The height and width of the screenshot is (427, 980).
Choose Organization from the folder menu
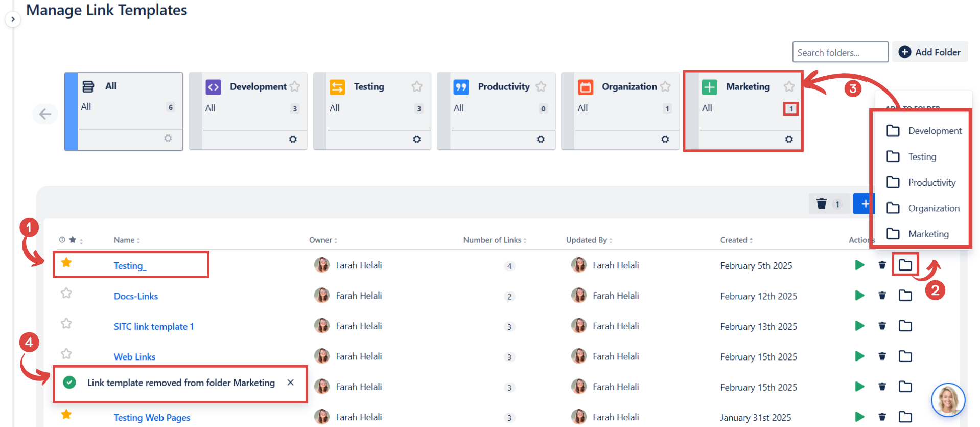point(933,208)
